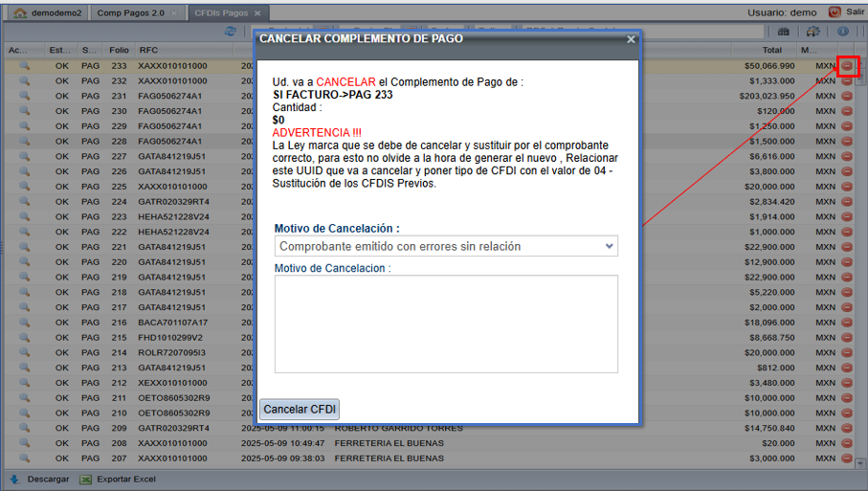Open Motivo de Cancelación dropdown
This screenshot has width=868, height=491.
point(446,247)
